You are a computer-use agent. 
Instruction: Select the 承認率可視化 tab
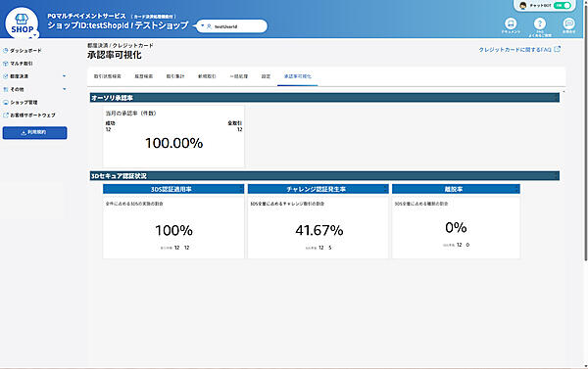297,76
